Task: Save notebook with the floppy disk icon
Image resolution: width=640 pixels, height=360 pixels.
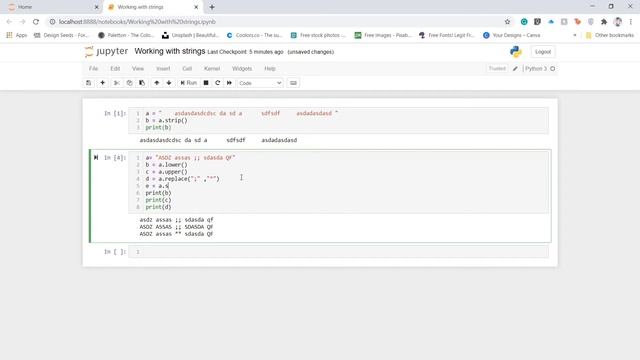Action: pyautogui.click(x=89, y=83)
